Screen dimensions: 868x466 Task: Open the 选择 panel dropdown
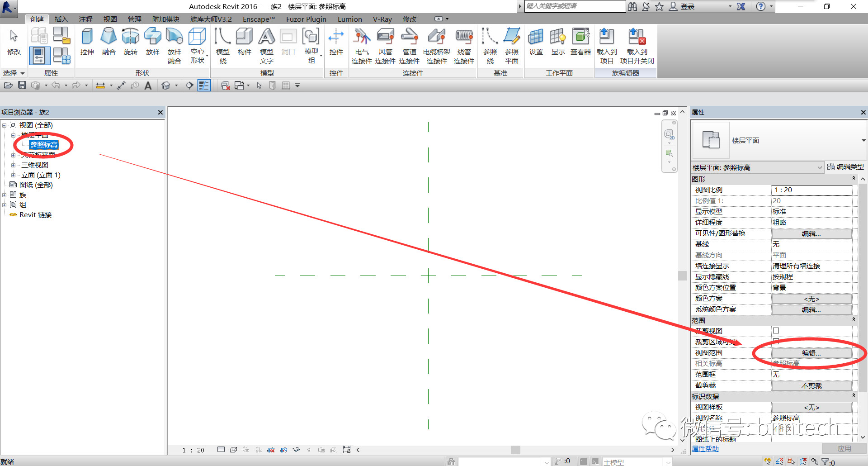tap(14, 73)
